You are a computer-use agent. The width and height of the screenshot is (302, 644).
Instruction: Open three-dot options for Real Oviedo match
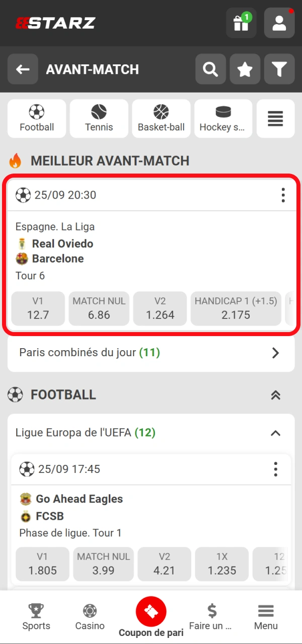pyautogui.click(x=283, y=195)
